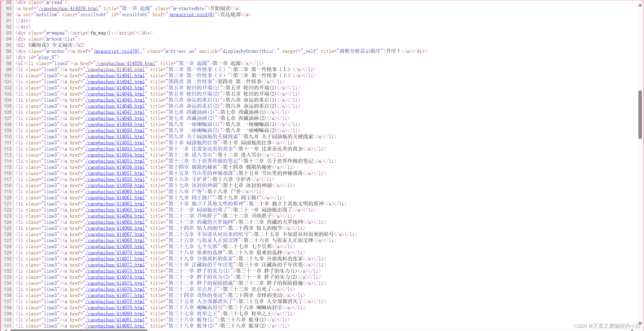Screen dimensions: 644x331
Task: Open link /canghaihua/414078.html
Action: tap(115, 302)
